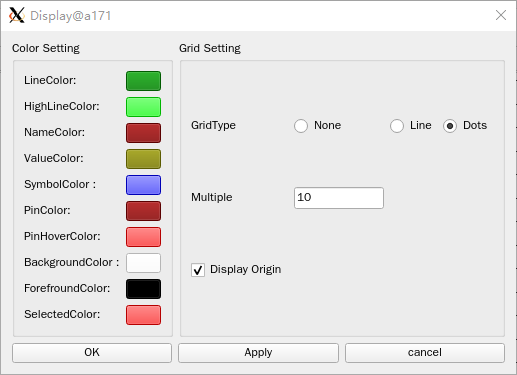Screen dimensions: 517x375
Task: Click the PinHoverColor swatch
Action: 143,237
